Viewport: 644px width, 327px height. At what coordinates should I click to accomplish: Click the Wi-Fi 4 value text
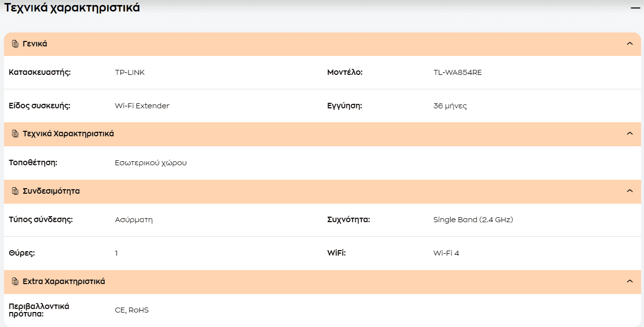(446, 253)
